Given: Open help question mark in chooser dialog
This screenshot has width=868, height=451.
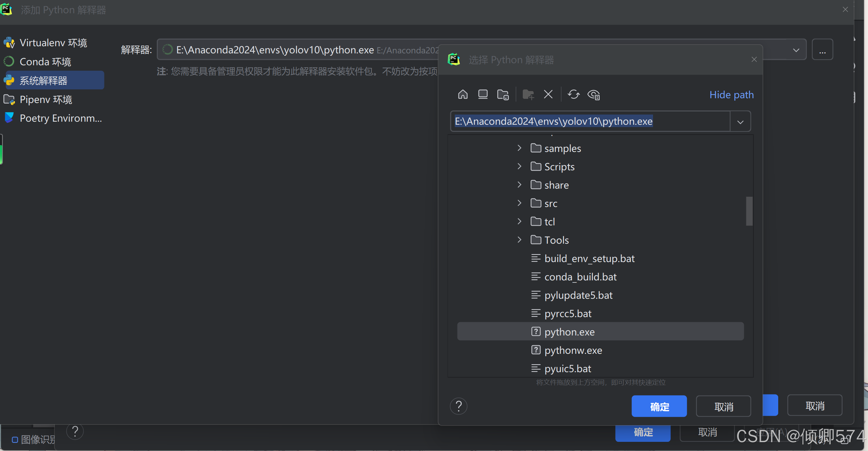Looking at the screenshot, I should coord(458,406).
